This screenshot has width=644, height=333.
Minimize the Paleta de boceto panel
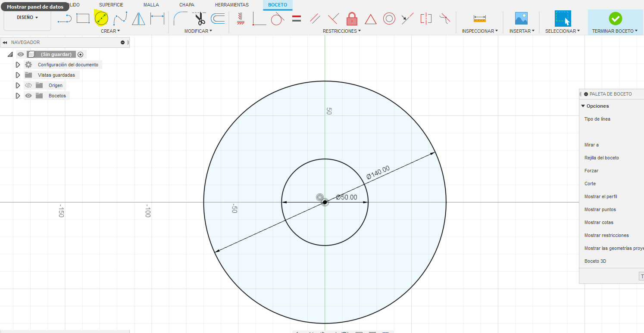[x=586, y=94]
